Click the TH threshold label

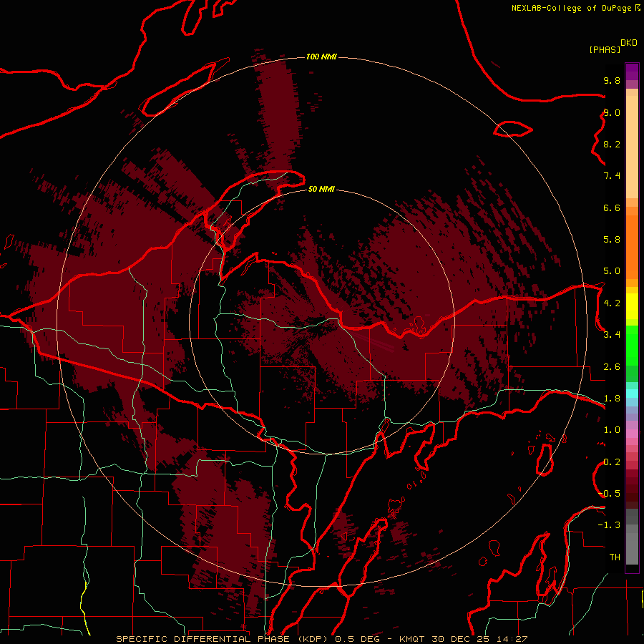pos(615,557)
